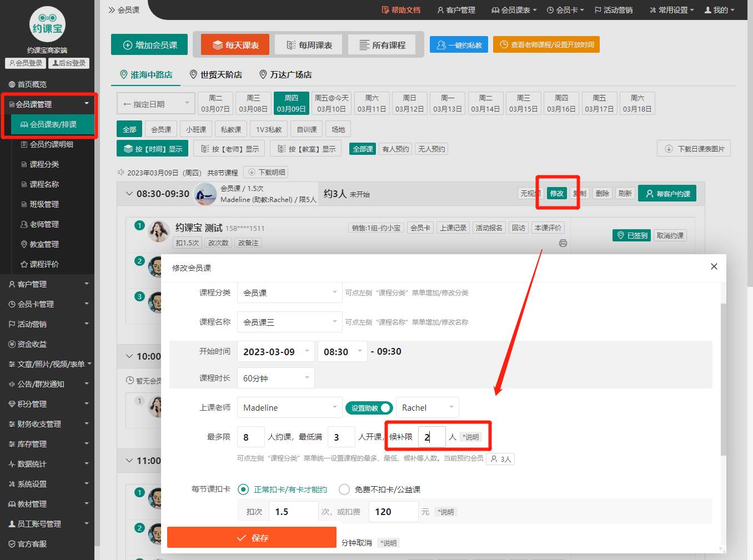Click the 已签到 status button
This screenshot has height=560, width=753.
point(631,235)
